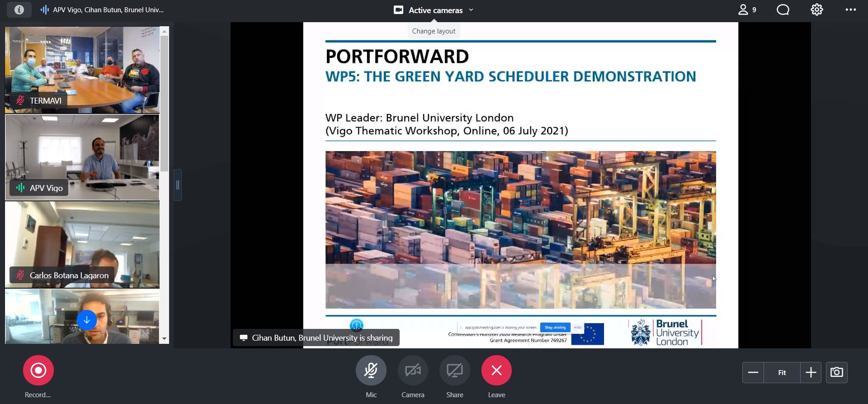Select the TERMAVI video thumbnail
The image size is (868, 404).
pyautogui.click(x=82, y=70)
